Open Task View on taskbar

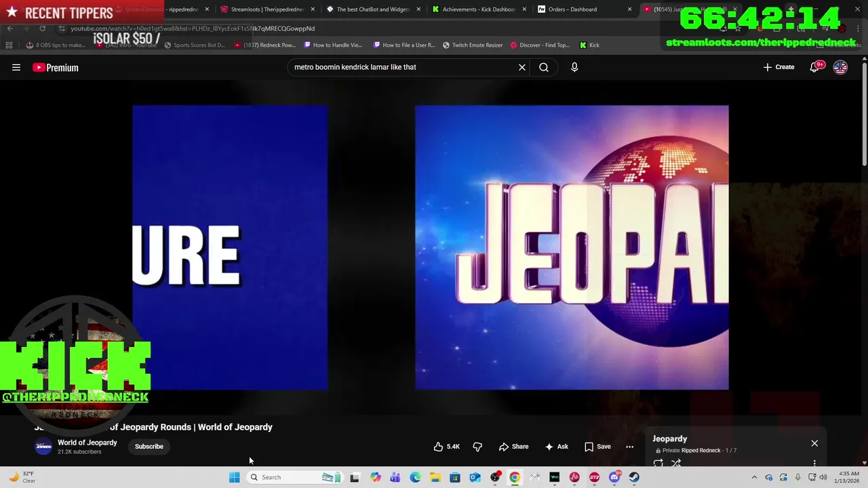(x=355, y=477)
